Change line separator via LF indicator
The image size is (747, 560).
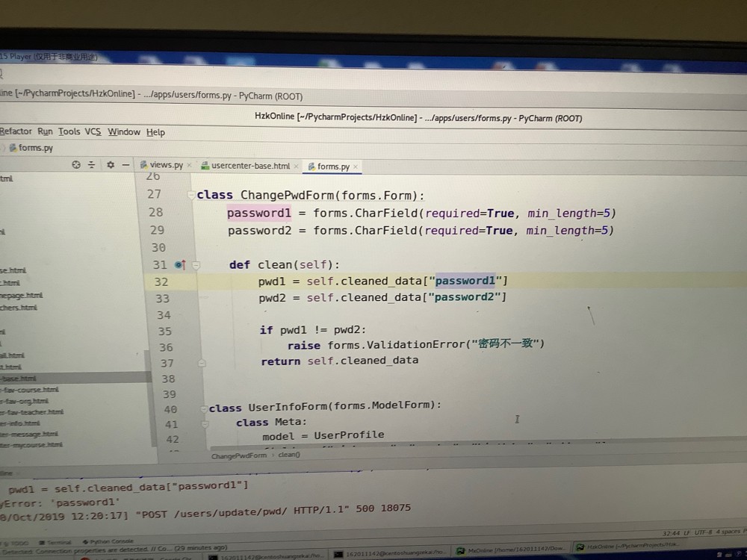coord(689,533)
